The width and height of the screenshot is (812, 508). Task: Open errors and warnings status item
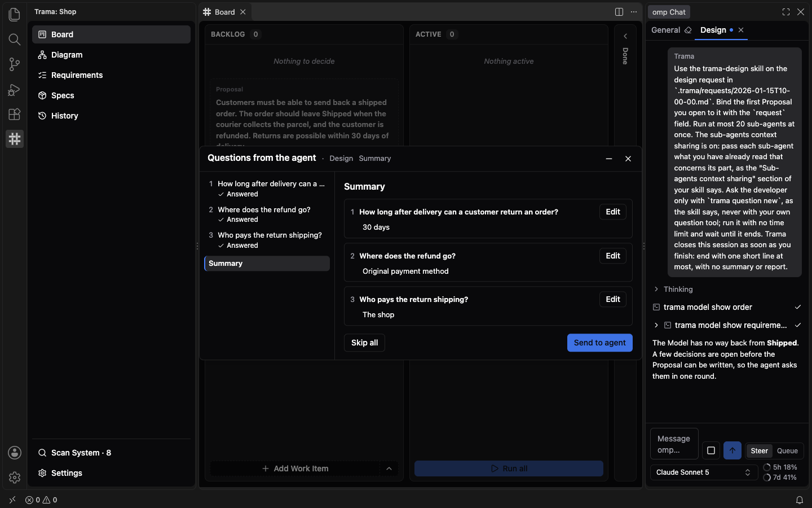41,500
